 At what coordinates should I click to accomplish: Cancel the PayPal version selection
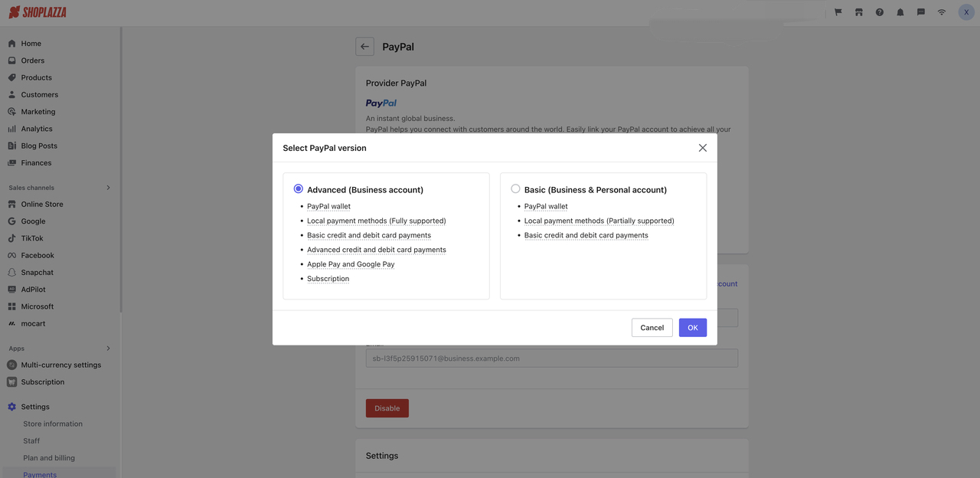pos(652,326)
